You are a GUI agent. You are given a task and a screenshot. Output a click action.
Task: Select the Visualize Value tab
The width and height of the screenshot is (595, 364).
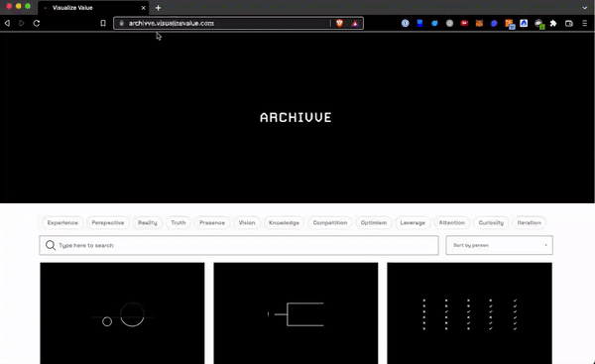93,8
